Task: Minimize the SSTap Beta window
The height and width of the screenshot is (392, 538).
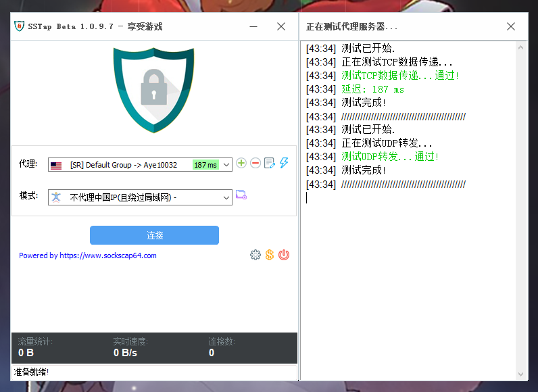Action: click(253, 26)
